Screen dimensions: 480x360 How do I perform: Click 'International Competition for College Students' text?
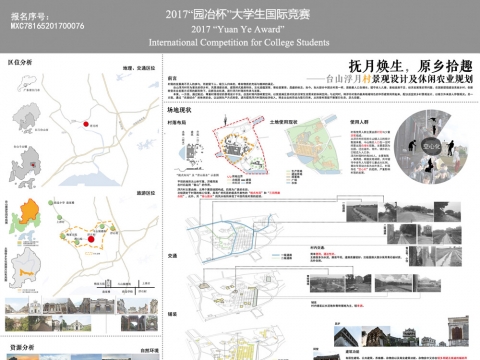pos(239,43)
